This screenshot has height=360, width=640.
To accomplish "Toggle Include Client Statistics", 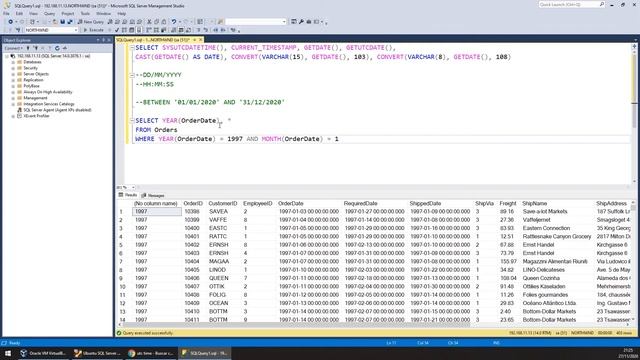I will pyautogui.click(x=163, y=30).
